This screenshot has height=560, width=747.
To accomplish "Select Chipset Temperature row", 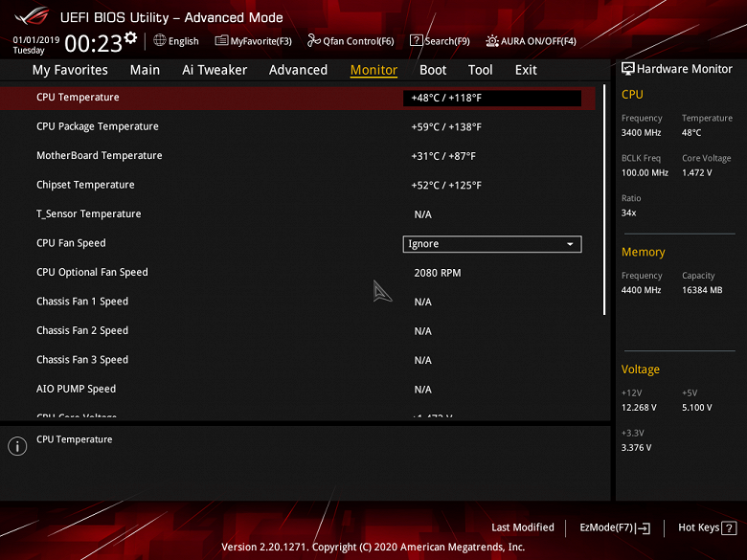I will pos(298,185).
